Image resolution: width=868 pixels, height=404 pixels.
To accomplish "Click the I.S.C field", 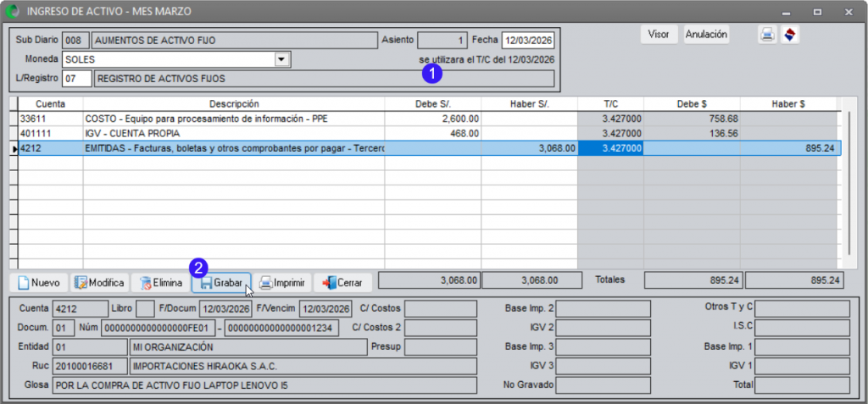I will click(x=802, y=328).
